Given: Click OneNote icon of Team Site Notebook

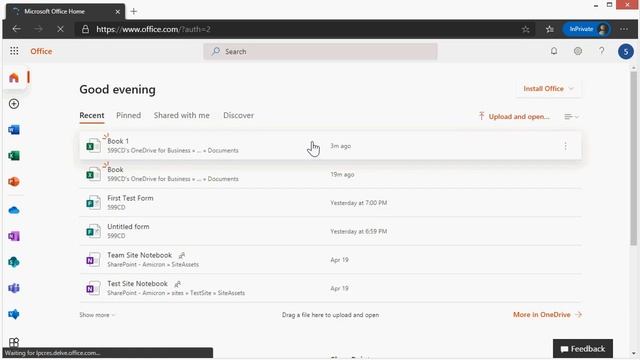Looking at the screenshot, I should click(x=93, y=260).
